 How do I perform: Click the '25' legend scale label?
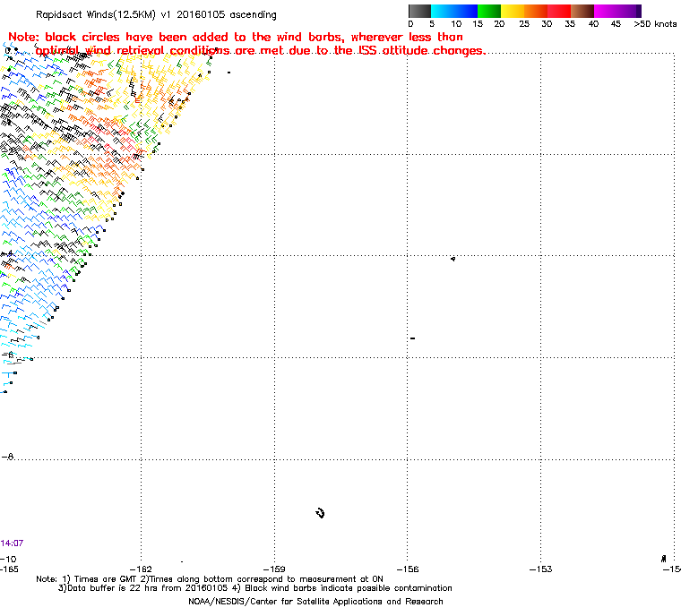(524, 24)
